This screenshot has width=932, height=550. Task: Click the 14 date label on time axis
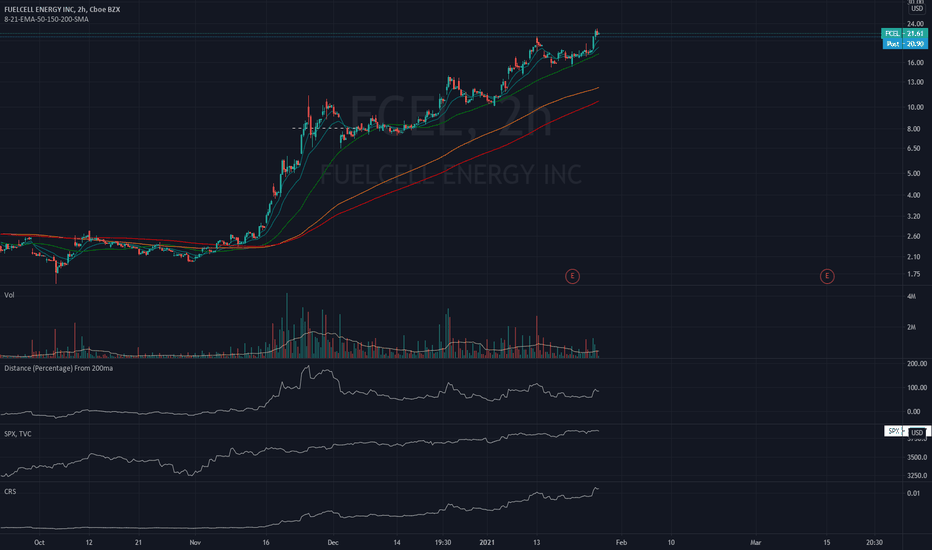point(396,542)
